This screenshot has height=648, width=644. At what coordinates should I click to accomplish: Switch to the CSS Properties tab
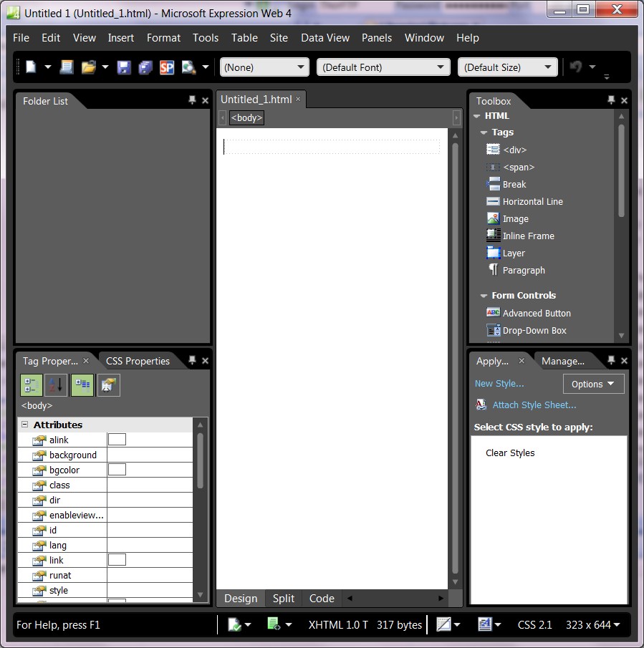point(138,361)
